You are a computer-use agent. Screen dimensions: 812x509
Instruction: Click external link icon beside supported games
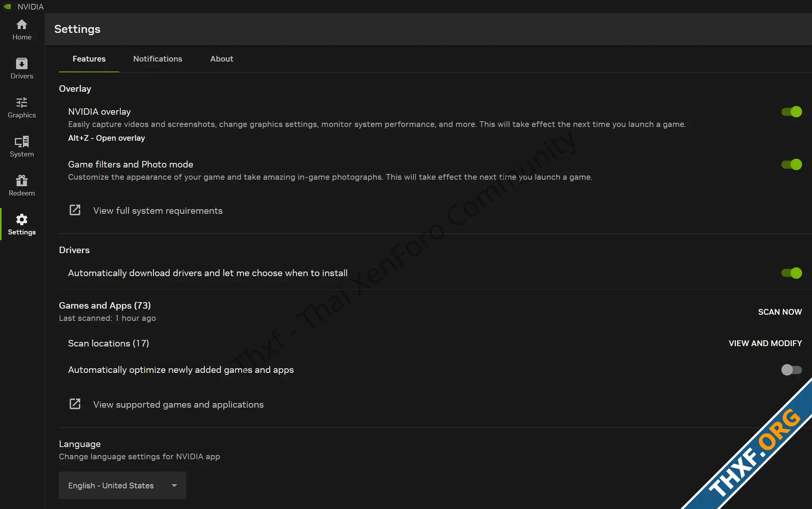(75, 404)
